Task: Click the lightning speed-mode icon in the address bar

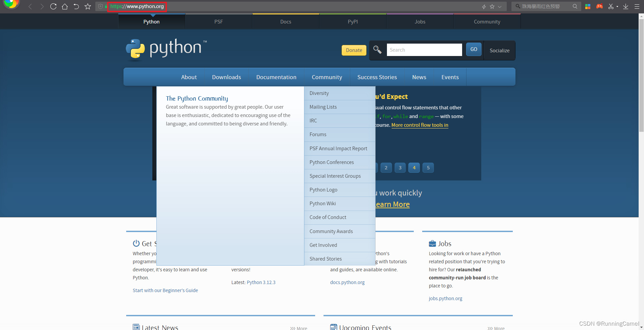Action: 484,6
